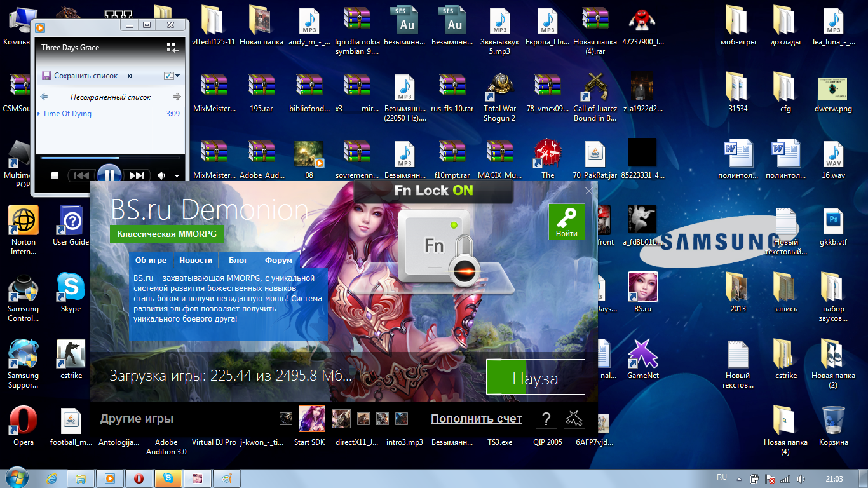Click the back arrow beside Несохраненный список

[44, 97]
